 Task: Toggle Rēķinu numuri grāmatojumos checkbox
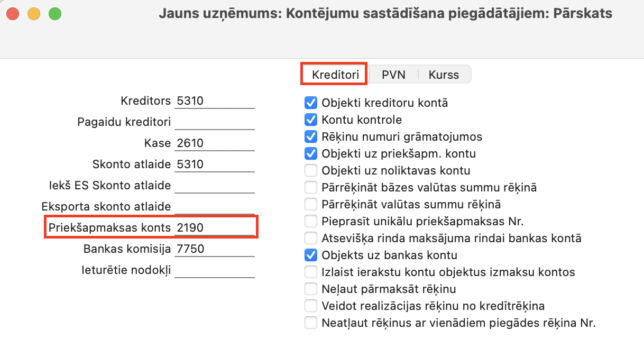point(311,136)
